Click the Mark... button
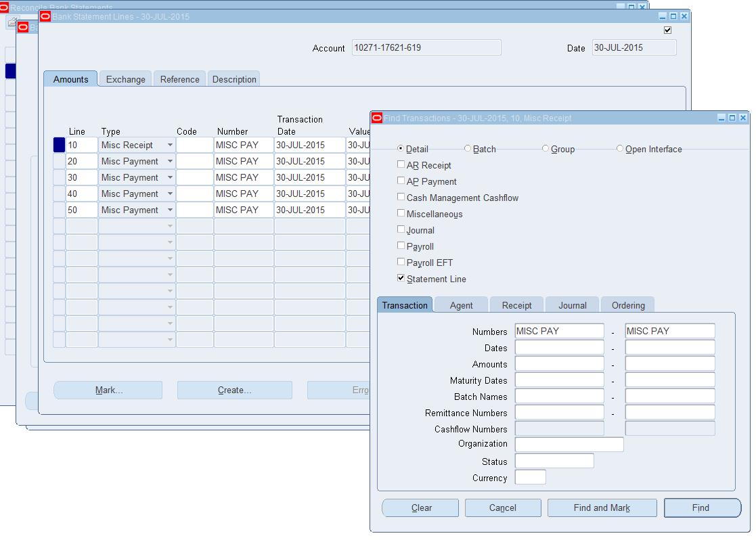The height and width of the screenshot is (540, 756). click(x=108, y=390)
